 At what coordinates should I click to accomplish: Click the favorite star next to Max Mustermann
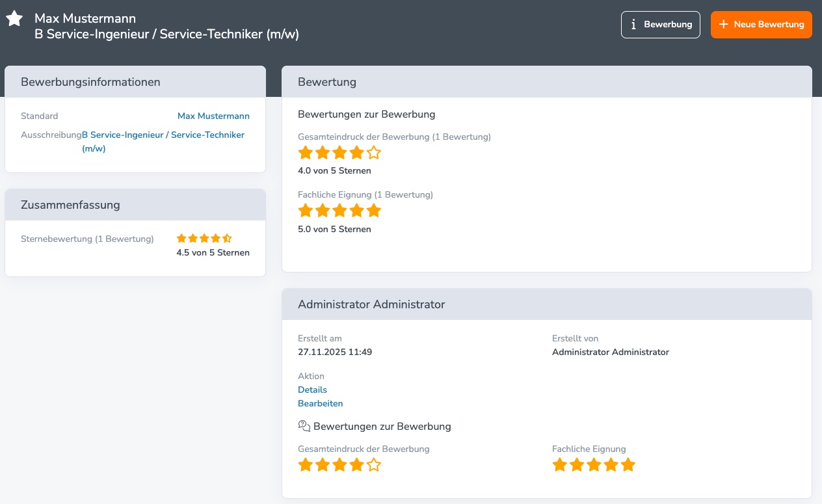tap(14, 19)
